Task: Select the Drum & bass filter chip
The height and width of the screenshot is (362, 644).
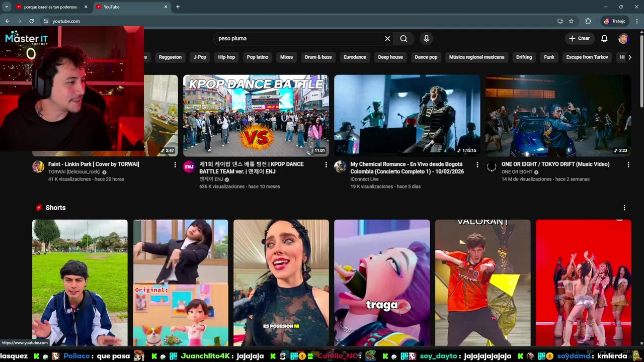Action: click(x=318, y=57)
